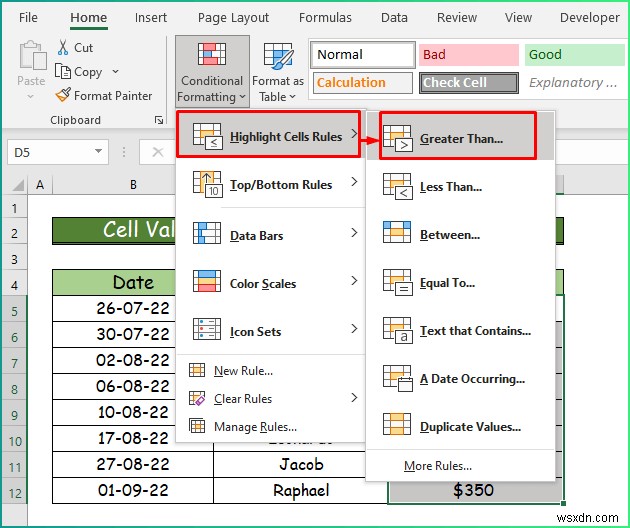Viewport: 630px width, 528px height.
Task: Click the formula bar cancel X icon
Action: (158, 152)
